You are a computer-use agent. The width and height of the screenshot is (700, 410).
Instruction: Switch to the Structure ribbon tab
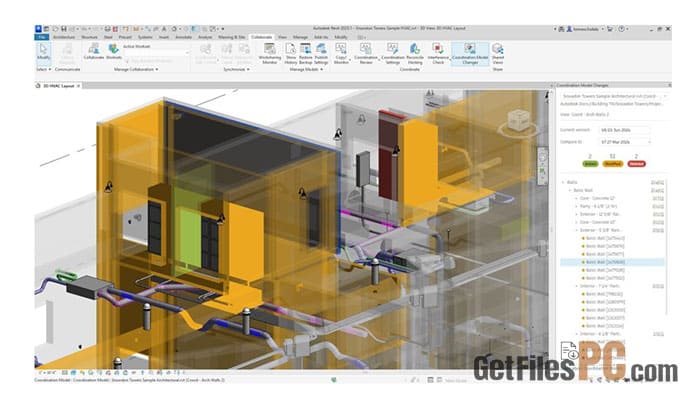tap(89, 38)
